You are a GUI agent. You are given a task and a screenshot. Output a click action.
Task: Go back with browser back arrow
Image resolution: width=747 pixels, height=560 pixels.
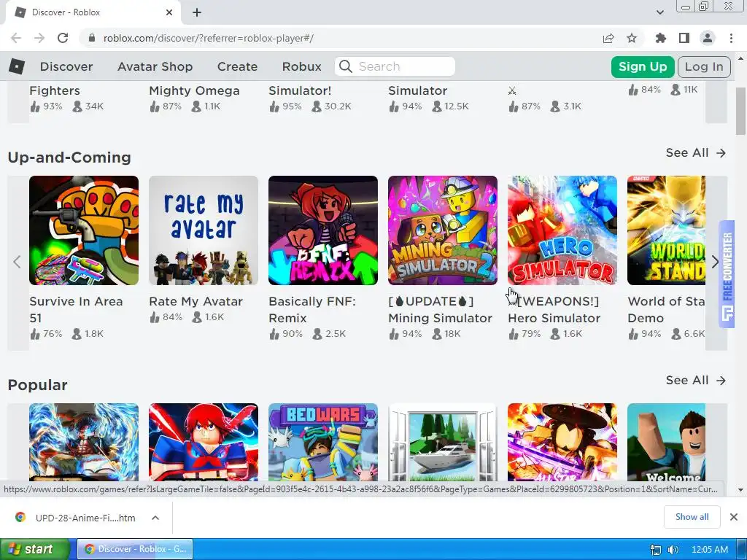(16, 38)
